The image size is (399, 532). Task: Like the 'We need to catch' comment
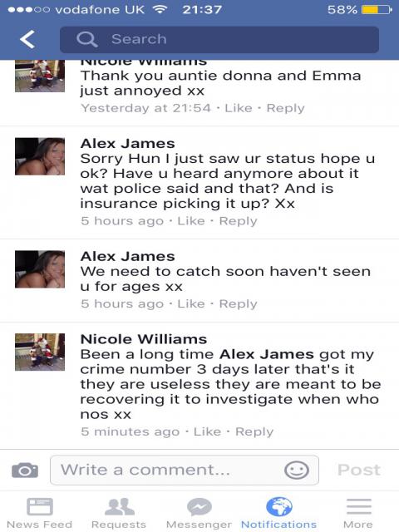point(191,303)
